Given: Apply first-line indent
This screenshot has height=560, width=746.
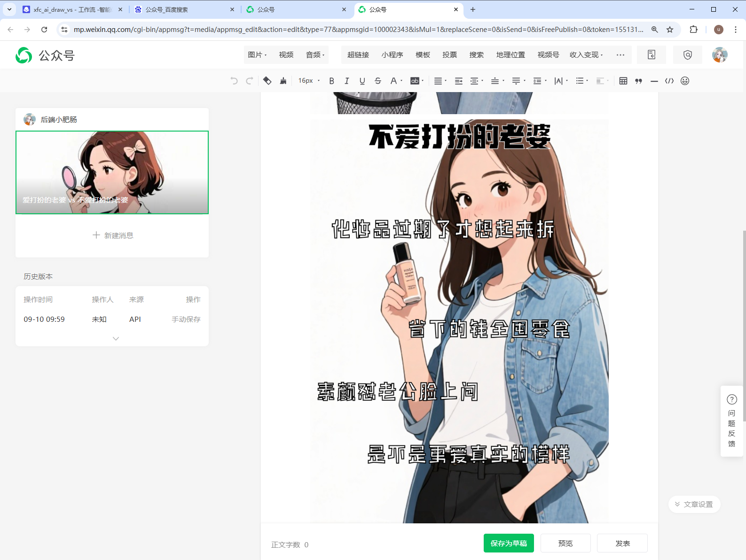Looking at the screenshot, I should pyautogui.click(x=459, y=81).
